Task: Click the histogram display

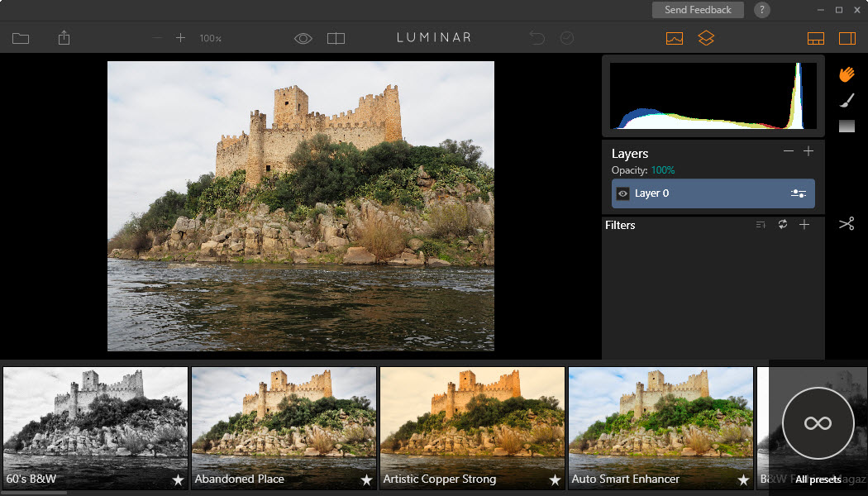Action: click(x=713, y=96)
